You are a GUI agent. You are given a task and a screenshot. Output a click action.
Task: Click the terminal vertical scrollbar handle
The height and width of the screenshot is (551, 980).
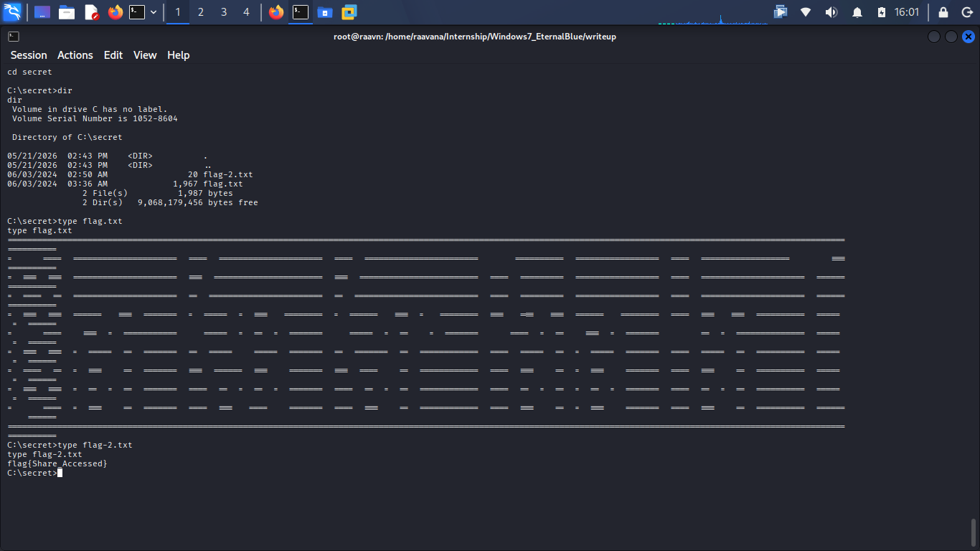click(974, 533)
